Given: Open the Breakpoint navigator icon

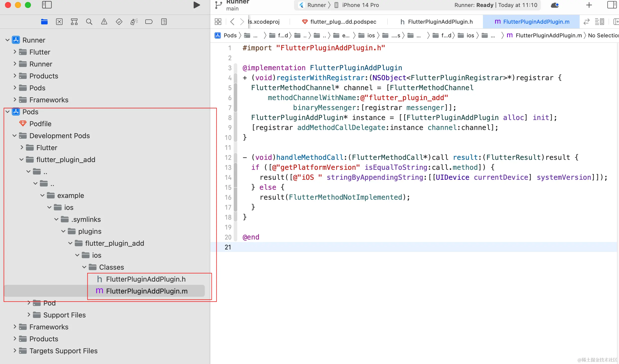Looking at the screenshot, I should 149,22.
